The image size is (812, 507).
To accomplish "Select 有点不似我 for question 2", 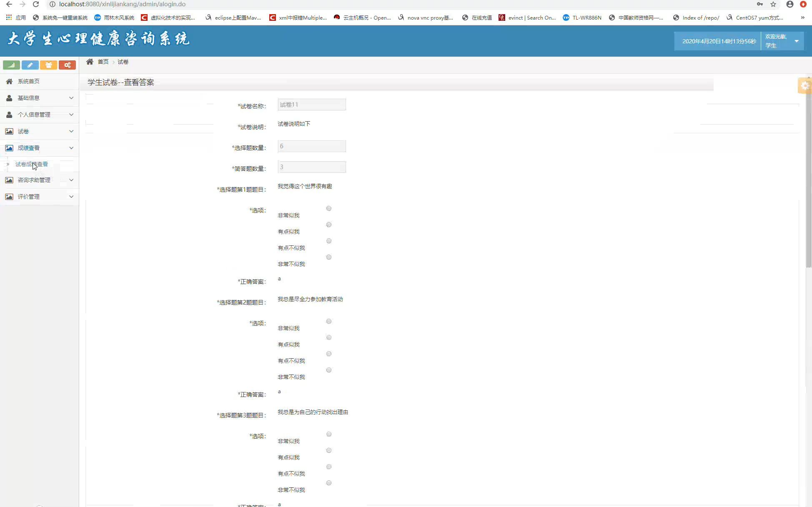I will point(329,354).
